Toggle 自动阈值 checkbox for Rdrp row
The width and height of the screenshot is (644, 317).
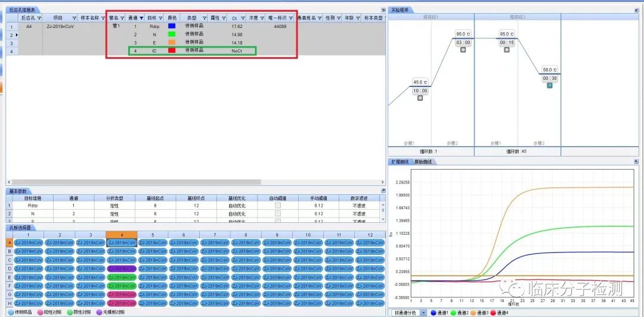(x=277, y=205)
